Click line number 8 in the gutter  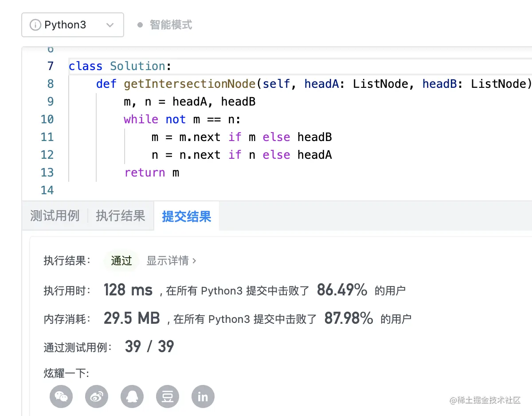click(x=50, y=84)
